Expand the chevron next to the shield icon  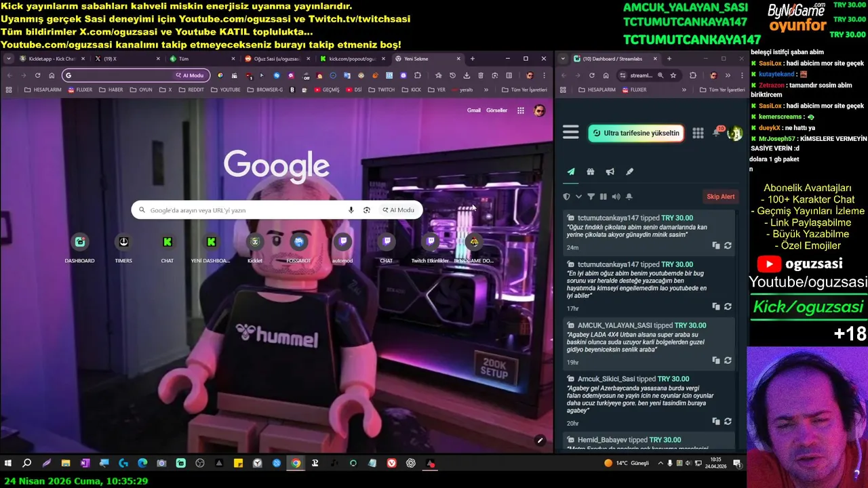point(578,197)
